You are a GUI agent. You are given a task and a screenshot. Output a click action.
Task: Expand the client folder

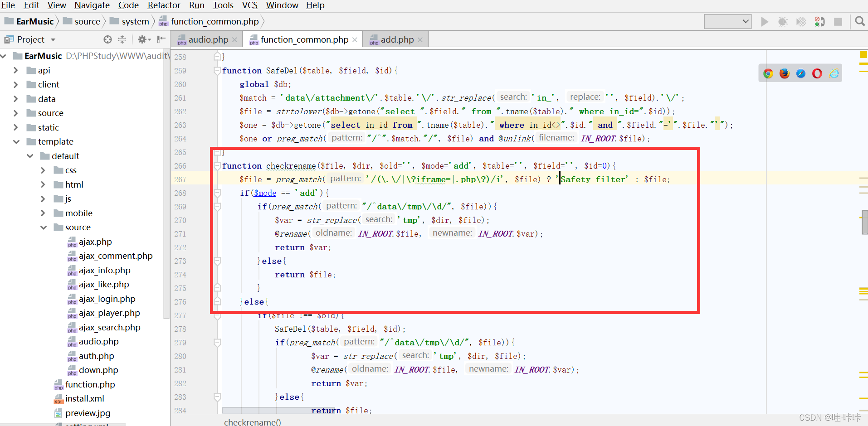16,85
